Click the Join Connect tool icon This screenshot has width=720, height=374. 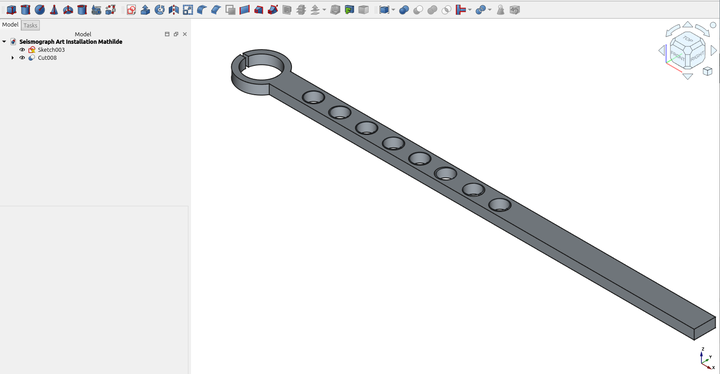point(461,10)
